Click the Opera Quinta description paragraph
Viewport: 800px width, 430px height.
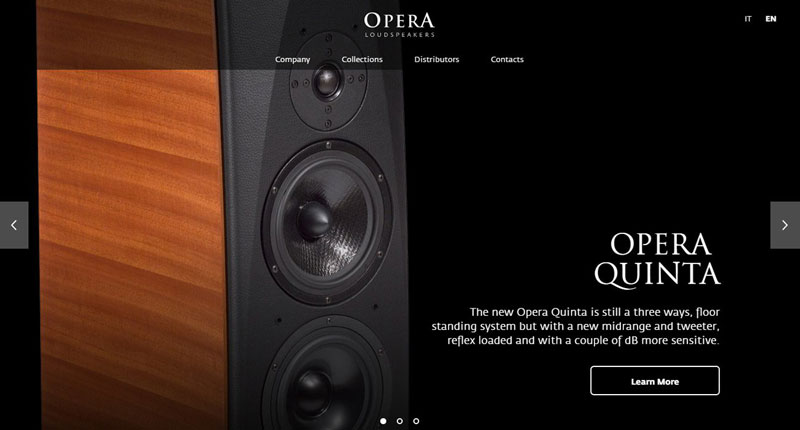tap(576, 326)
